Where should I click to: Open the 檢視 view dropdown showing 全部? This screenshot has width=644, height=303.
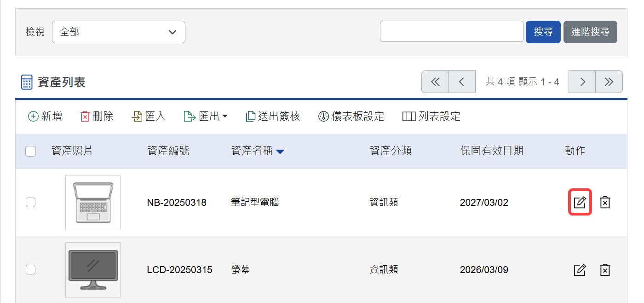coord(118,32)
